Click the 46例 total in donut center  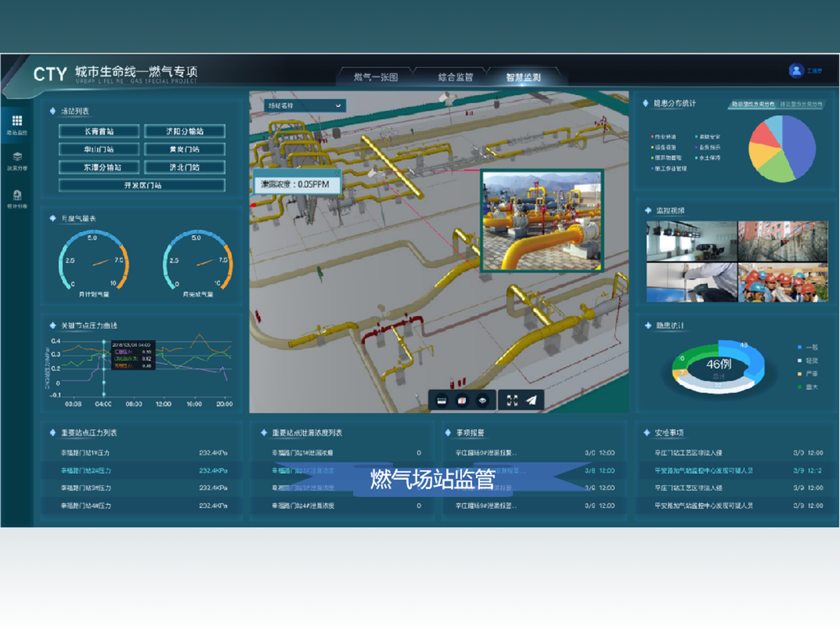tap(719, 365)
